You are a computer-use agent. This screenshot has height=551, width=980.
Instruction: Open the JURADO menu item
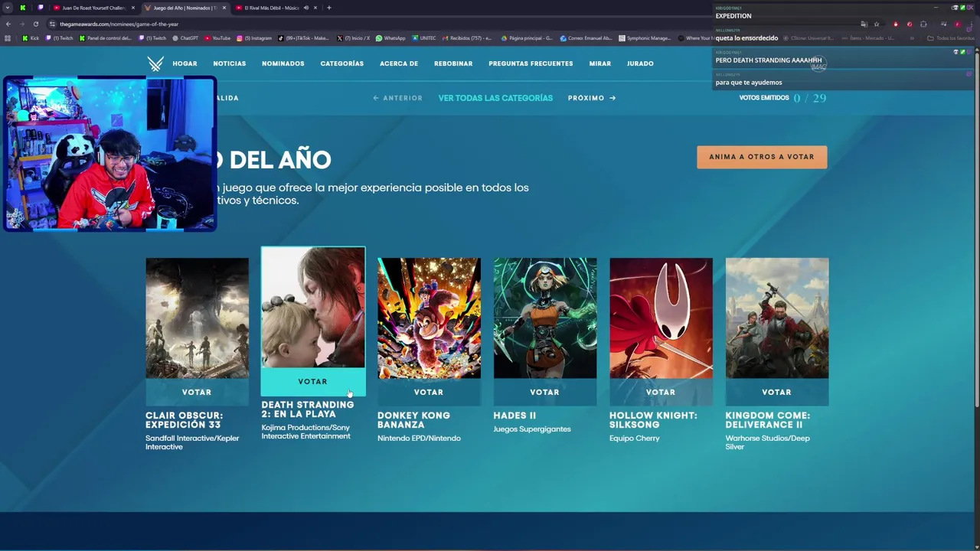point(640,64)
